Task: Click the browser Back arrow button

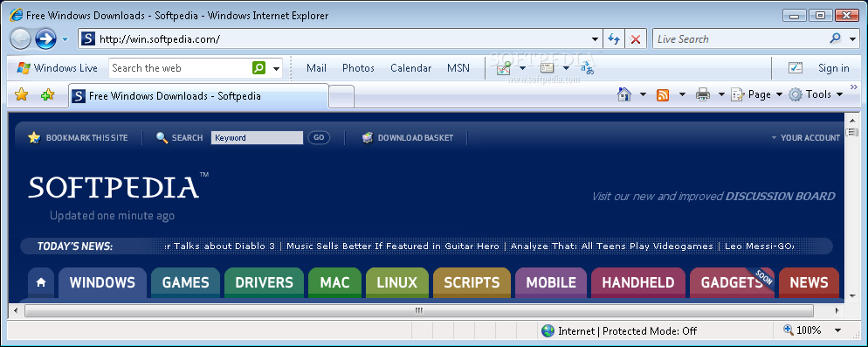Action: click(x=20, y=38)
